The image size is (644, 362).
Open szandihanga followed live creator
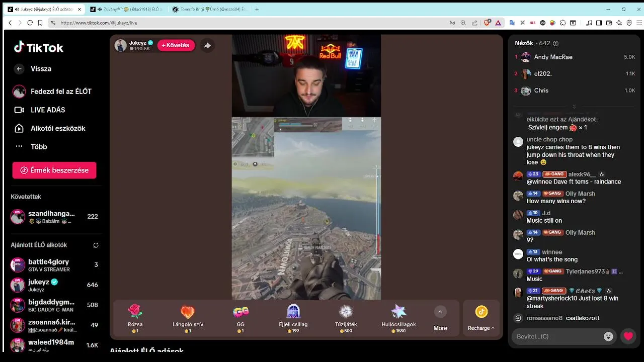click(54, 217)
